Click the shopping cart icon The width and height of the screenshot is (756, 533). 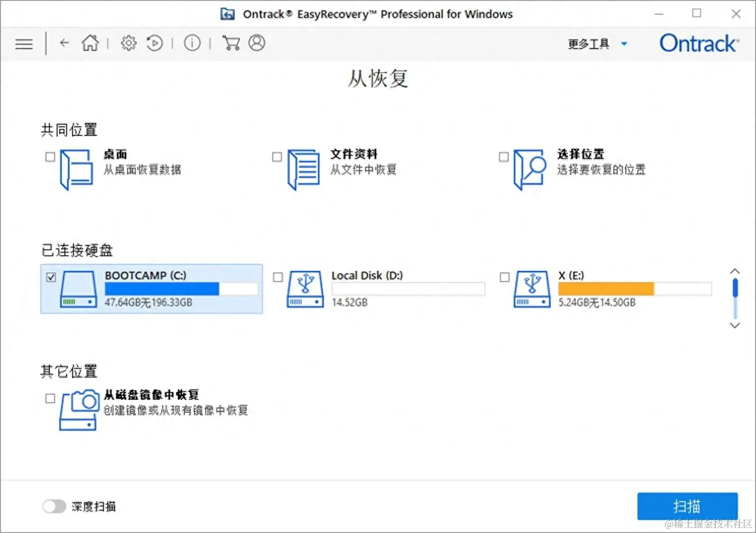click(231, 42)
